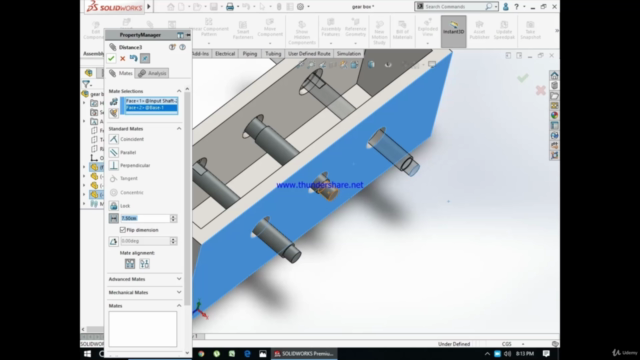Click the Take Snapshot toolbar button

pyautogui.click(x=530, y=30)
